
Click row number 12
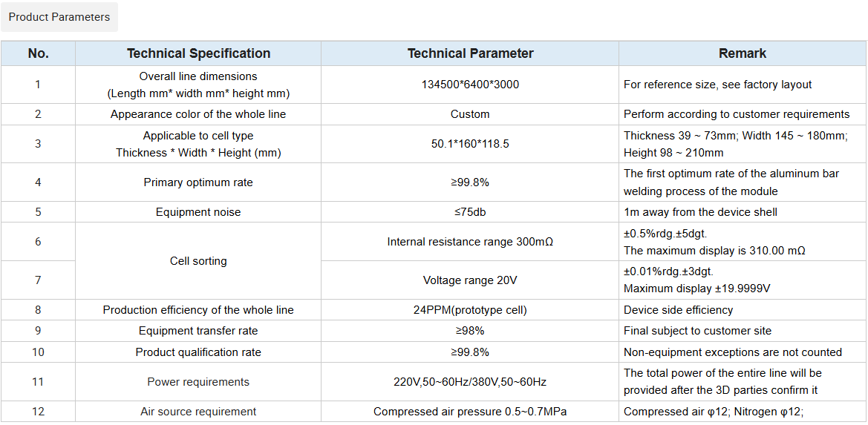click(38, 412)
